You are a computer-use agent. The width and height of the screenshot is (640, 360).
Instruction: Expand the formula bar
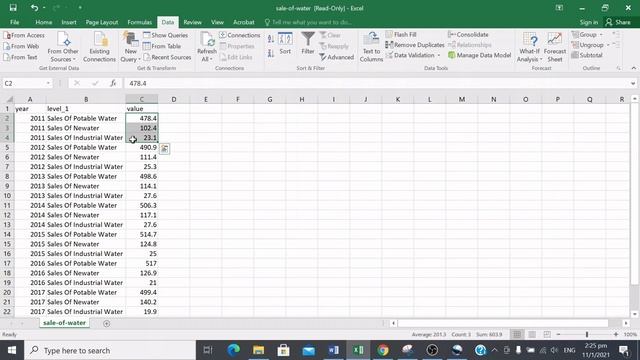[633, 83]
